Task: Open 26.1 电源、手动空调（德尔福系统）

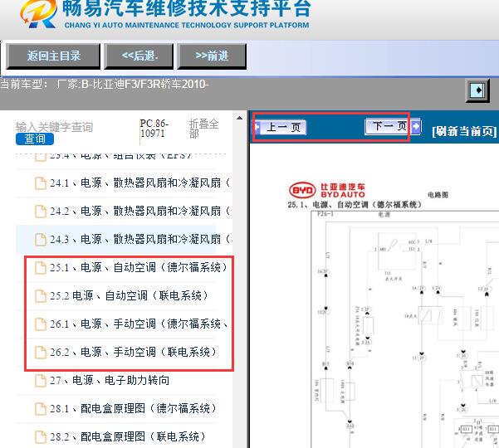Action: pyautogui.click(x=139, y=324)
